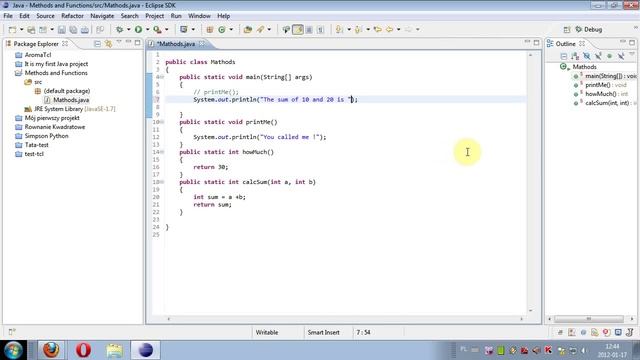Screen dimensions: 640x360
Task: Open the Source menu
Action: pyautogui.click(x=45, y=16)
